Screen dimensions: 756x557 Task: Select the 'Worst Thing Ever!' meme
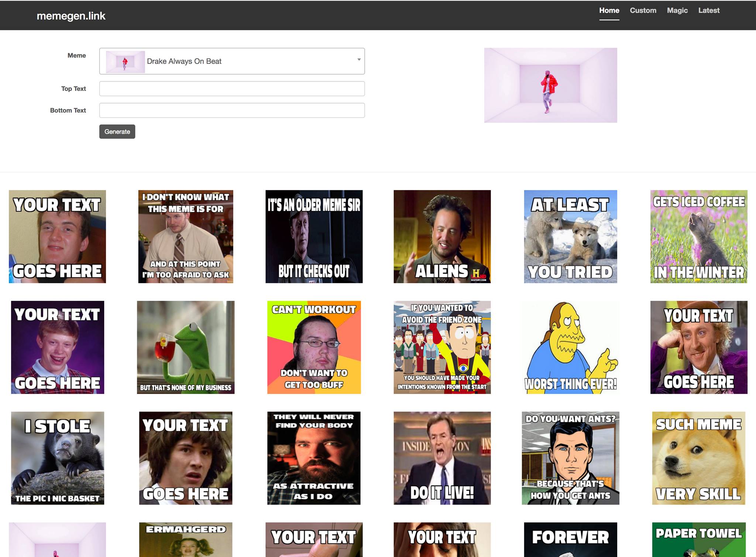click(x=570, y=347)
